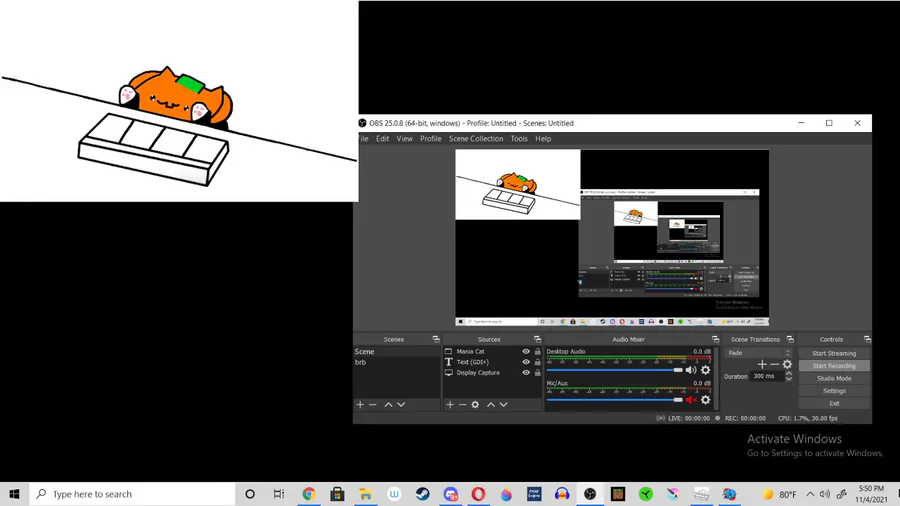Open Google Chrome from the taskbar
The image size is (900, 506).
pyautogui.click(x=309, y=494)
